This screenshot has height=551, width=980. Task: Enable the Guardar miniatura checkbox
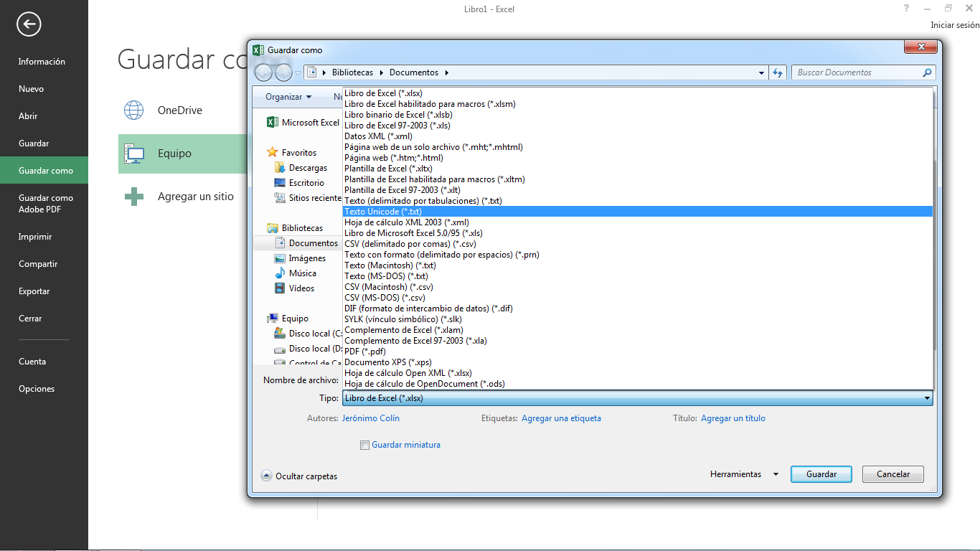(364, 445)
